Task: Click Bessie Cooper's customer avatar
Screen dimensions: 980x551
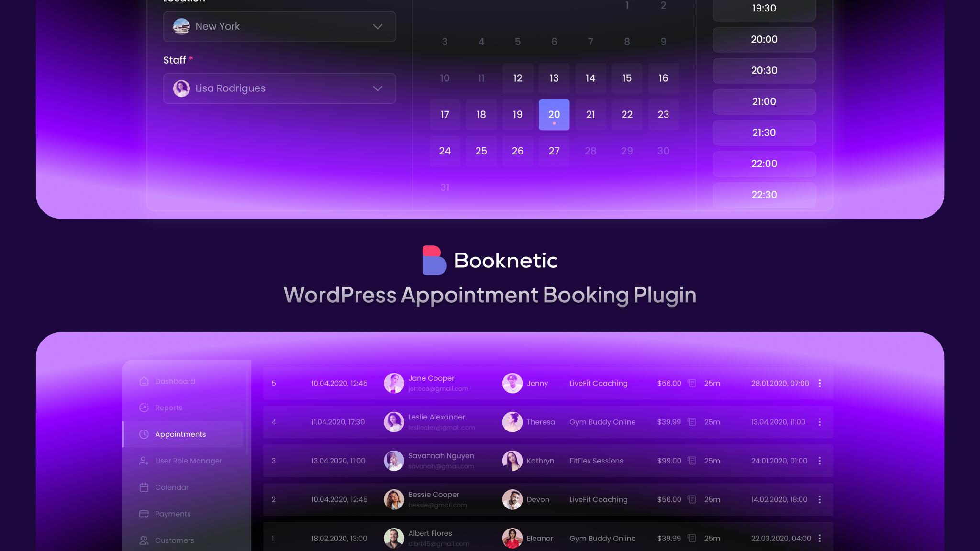Action: (x=394, y=499)
